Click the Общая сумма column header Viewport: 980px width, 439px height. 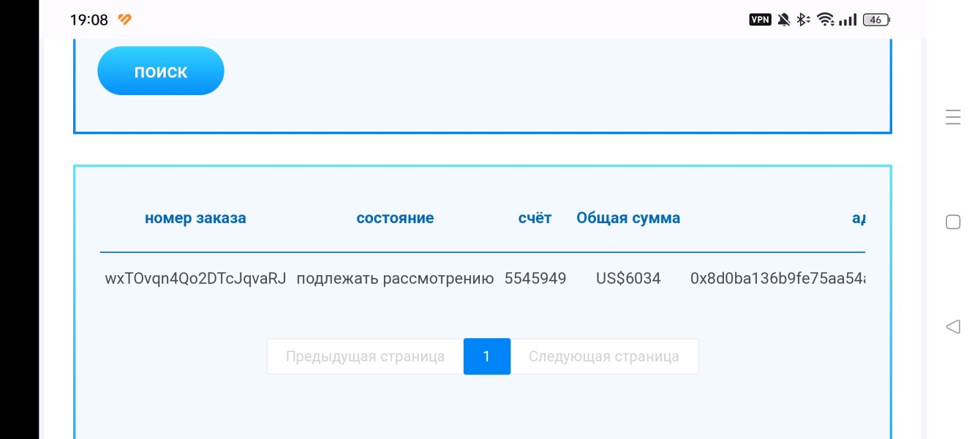point(628,218)
